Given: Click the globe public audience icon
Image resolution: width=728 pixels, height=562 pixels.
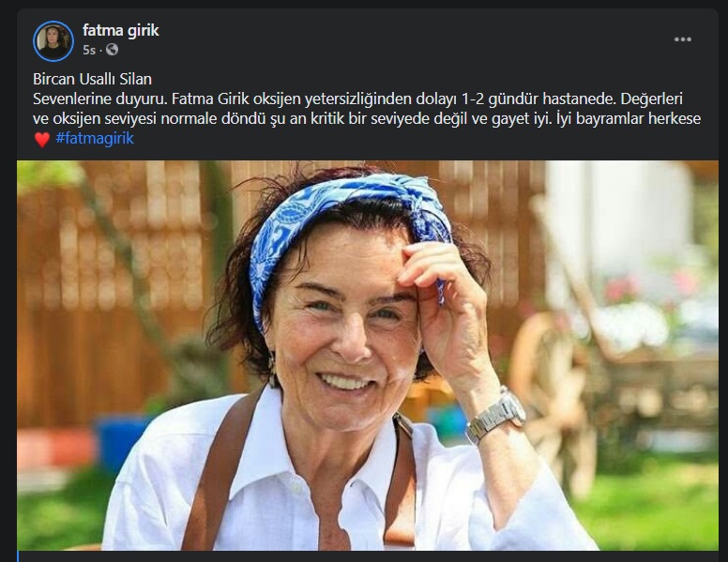Looking at the screenshot, I should coord(112,49).
